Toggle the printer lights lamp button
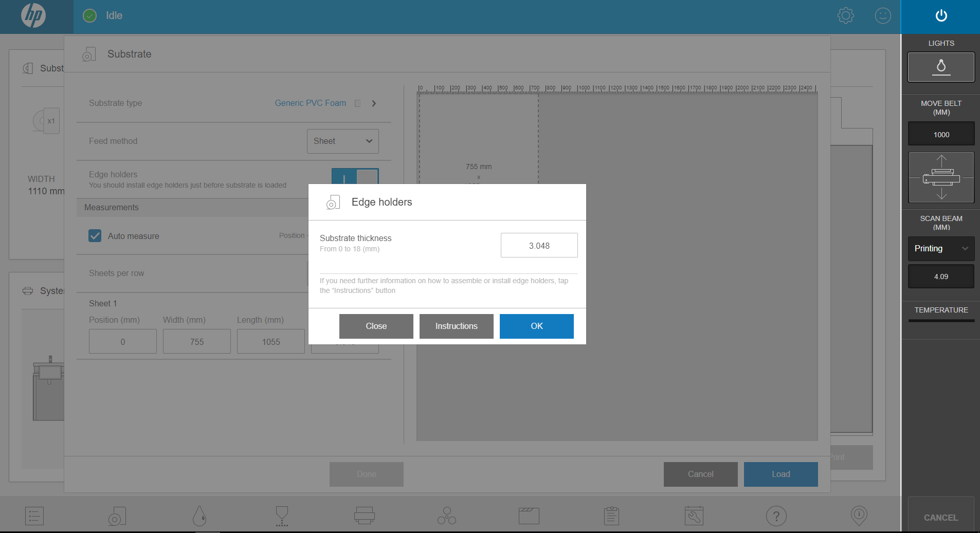The height and width of the screenshot is (533, 980). (941, 67)
